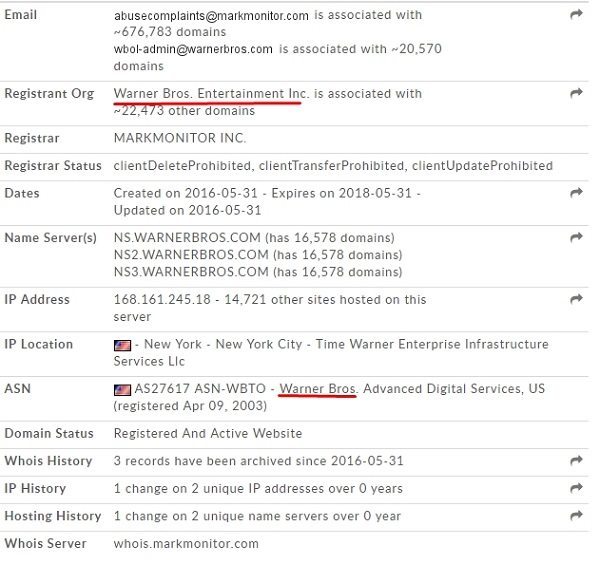Click 'Updated on 2016-05-31' text
Screen dimensions: 600x564
click(x=187, y=210)
